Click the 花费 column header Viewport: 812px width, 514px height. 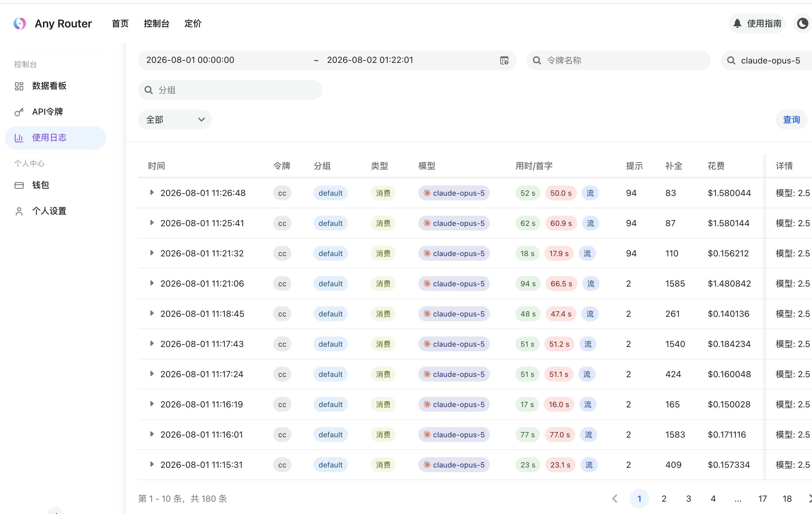716,166
